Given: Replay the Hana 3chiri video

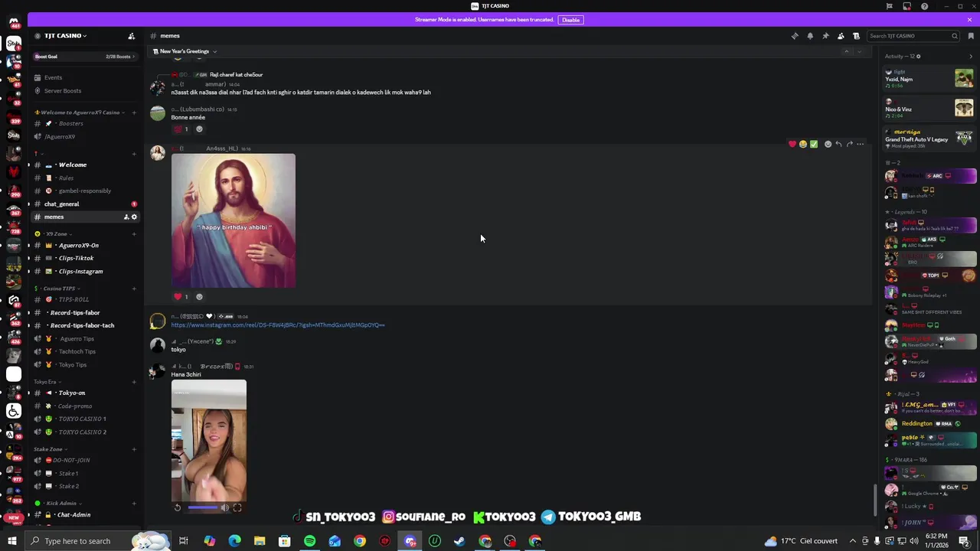Looking at the screenshot, I should (177, 507).
